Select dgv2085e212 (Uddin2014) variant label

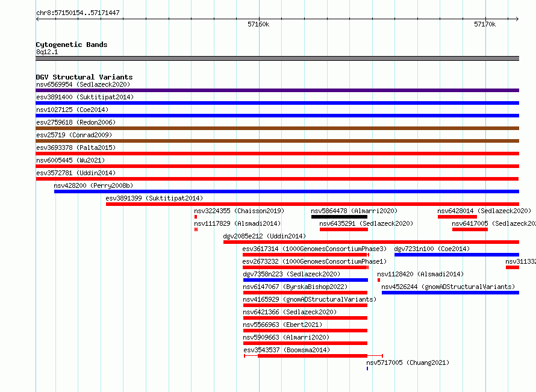click(264, 236)
